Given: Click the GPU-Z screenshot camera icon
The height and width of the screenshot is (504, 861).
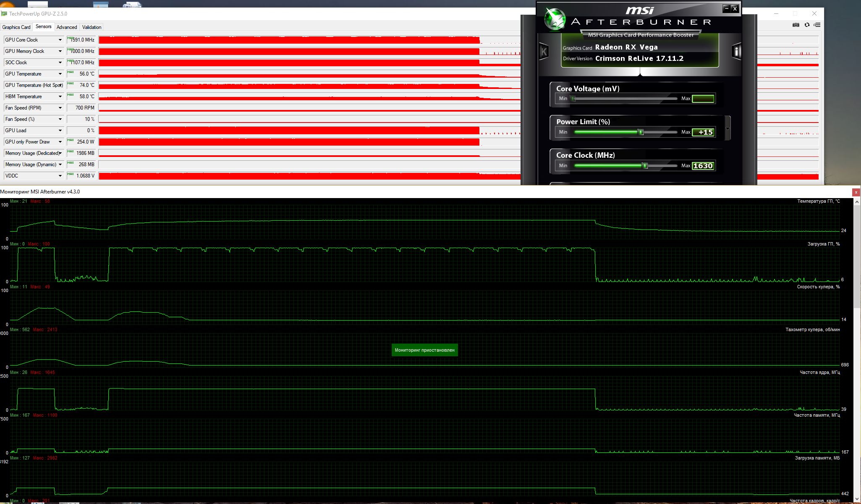Looking at the screenshot, I should (x=796, y=25).
